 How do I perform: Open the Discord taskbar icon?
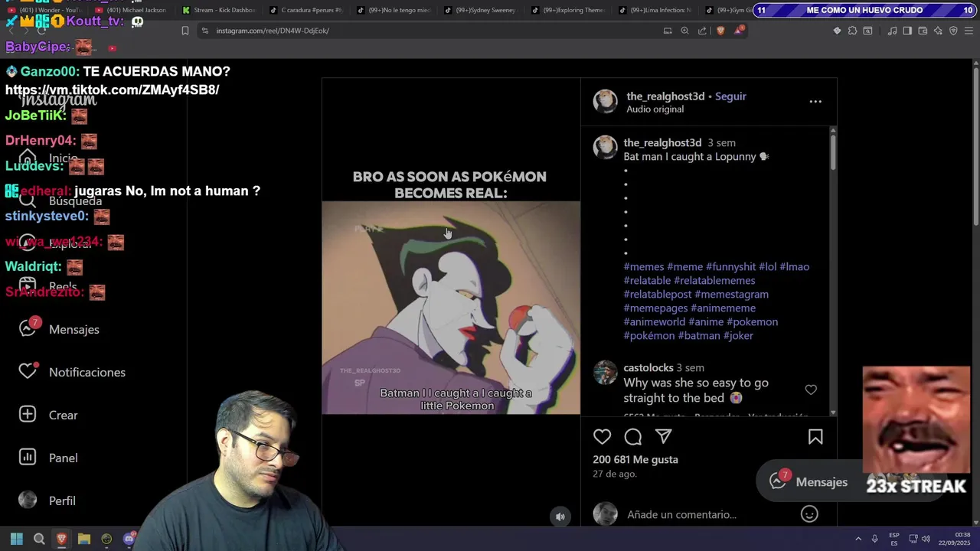coord(129,539)
